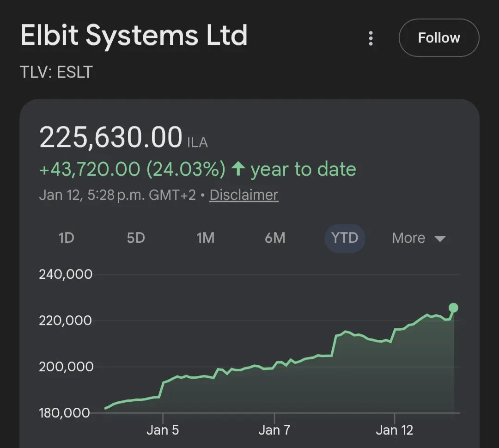The height and width of the screenshot is (448, 499).
Task: Click the More dropdown arrow
Action: pos(440,239)
